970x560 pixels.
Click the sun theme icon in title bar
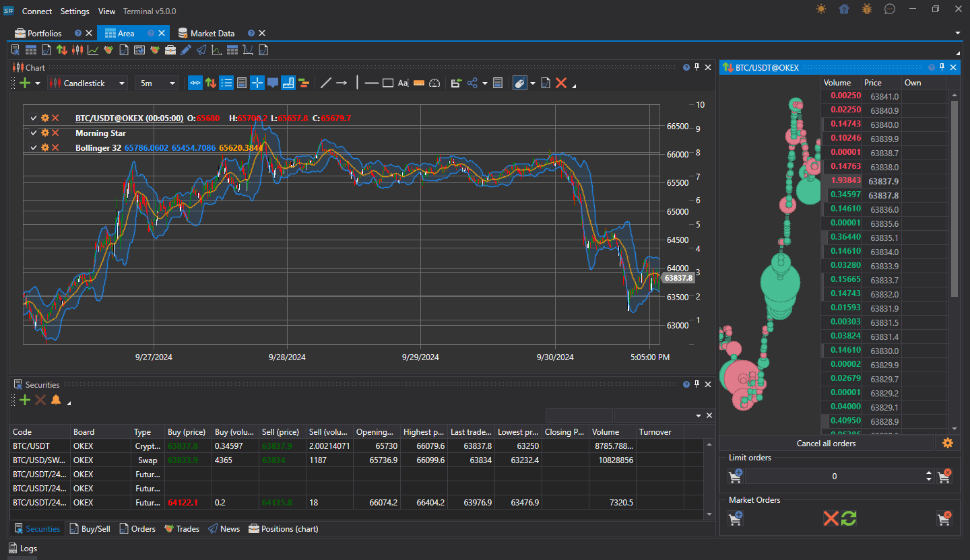click(820, 9)
